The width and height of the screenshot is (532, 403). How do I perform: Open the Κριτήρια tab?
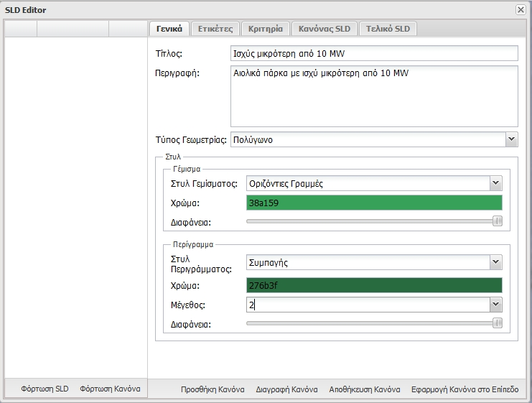tap(266, 29)
